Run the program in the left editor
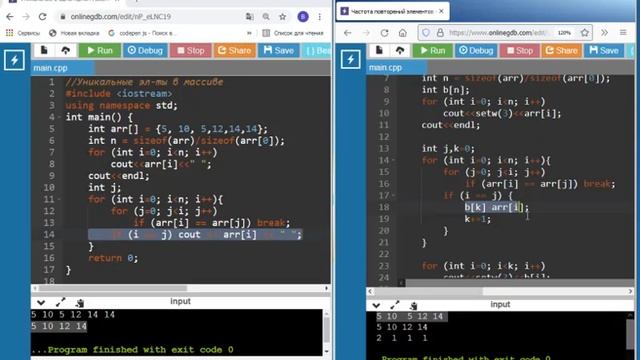This screenshot has height=360, width=640. (99, 51)
